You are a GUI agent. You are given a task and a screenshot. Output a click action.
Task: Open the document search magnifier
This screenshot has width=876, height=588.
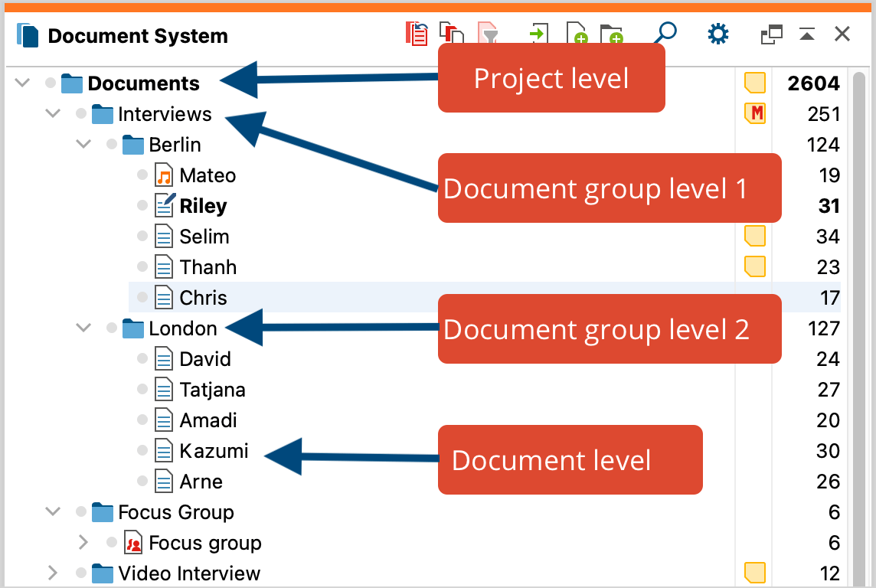point(665,34)
